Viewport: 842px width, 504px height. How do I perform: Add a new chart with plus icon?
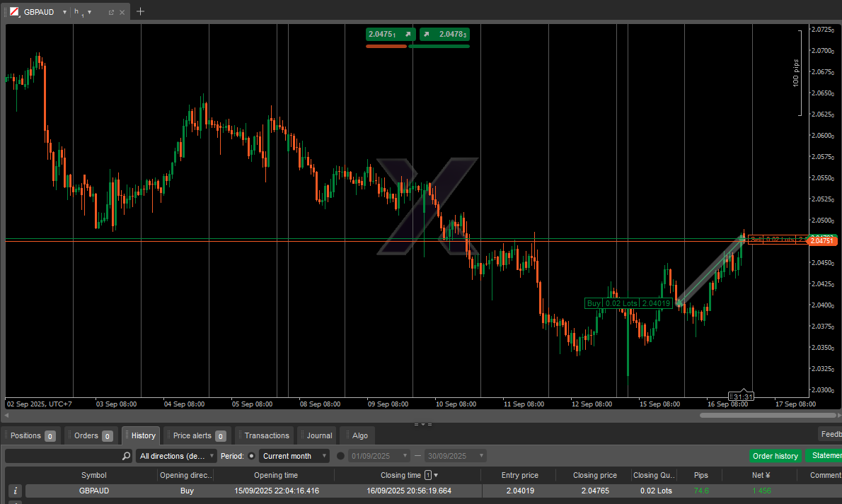tap(140, 11)
